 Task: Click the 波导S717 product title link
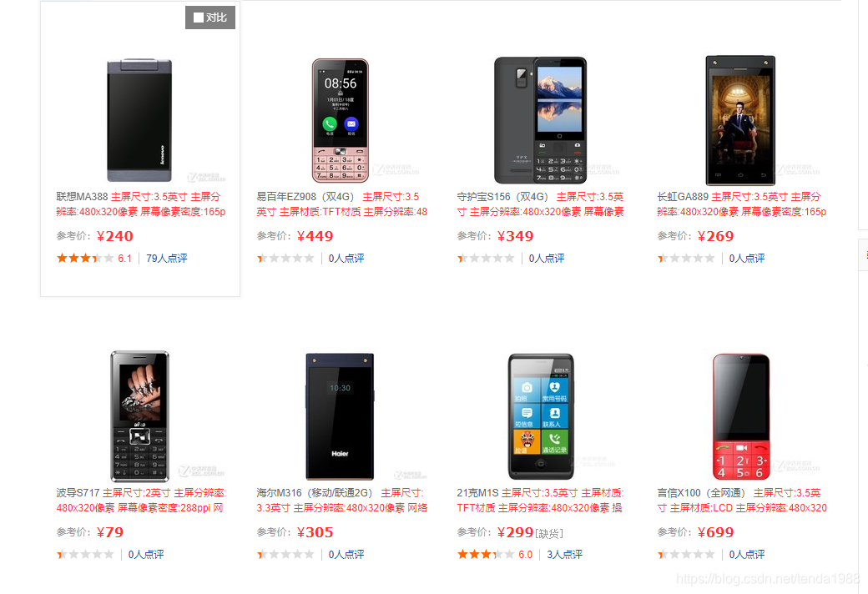click(x=78, y=493)
